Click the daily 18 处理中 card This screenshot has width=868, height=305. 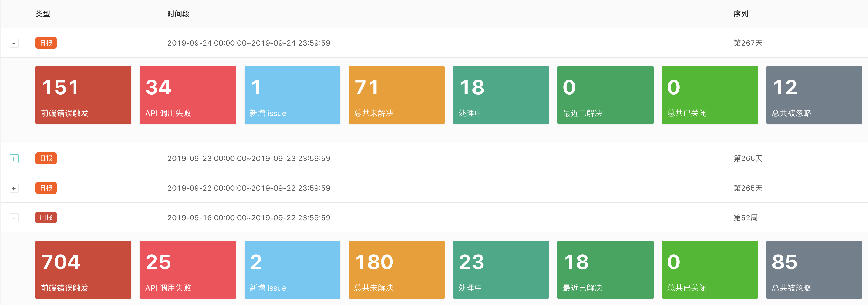tap(501, 95)
